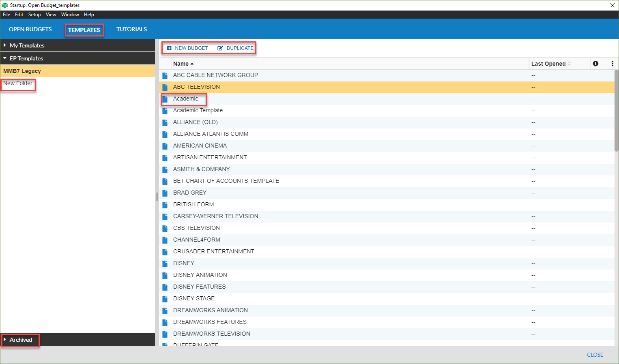Open the Help menu
This screenshot has width=619, height=364.
coord(89,15)
